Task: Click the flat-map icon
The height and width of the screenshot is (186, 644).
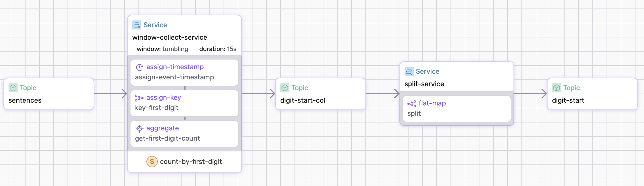Action: point(412,103)
